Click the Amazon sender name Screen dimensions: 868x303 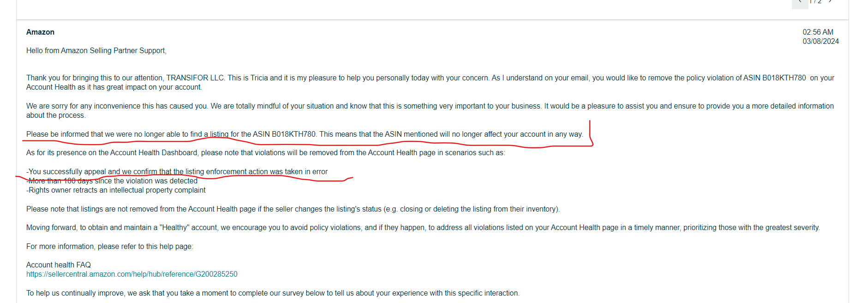(x=40, y=32)
